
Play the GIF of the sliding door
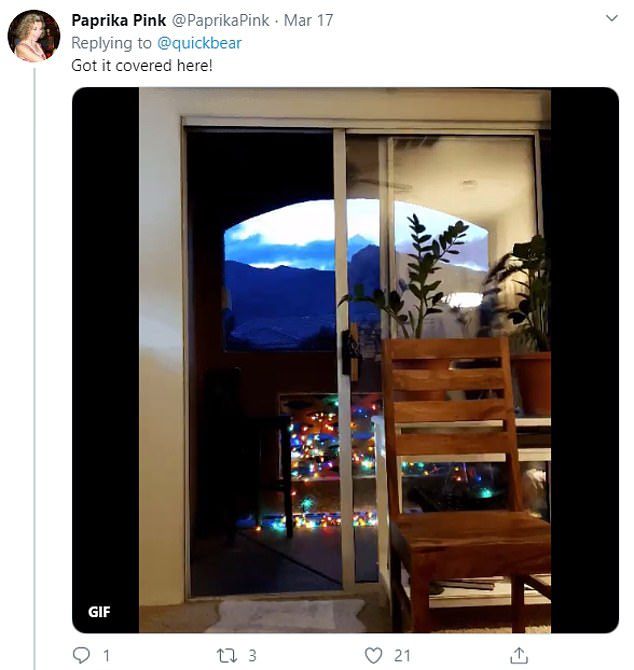(x=345, y=360)
